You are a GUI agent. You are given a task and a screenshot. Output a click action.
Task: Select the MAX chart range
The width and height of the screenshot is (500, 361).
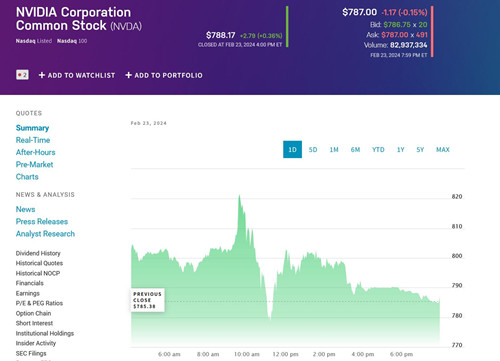(x=443, y=150)
